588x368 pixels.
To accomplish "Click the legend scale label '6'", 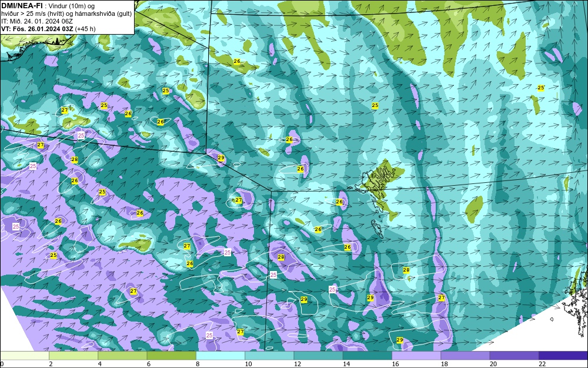I will coord(149,364).
